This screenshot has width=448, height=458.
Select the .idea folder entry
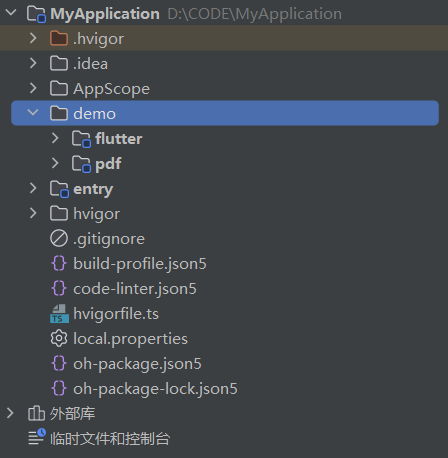tap(91, 64)
